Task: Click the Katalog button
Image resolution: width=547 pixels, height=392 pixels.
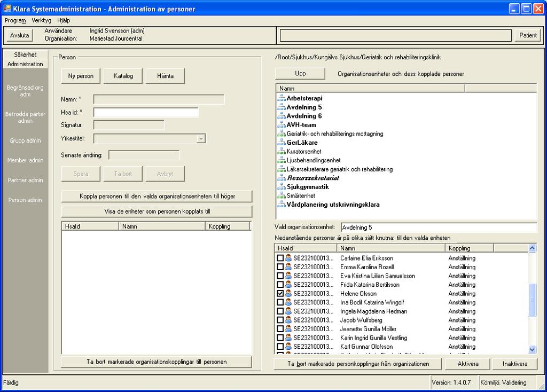Action: [123, 76]
